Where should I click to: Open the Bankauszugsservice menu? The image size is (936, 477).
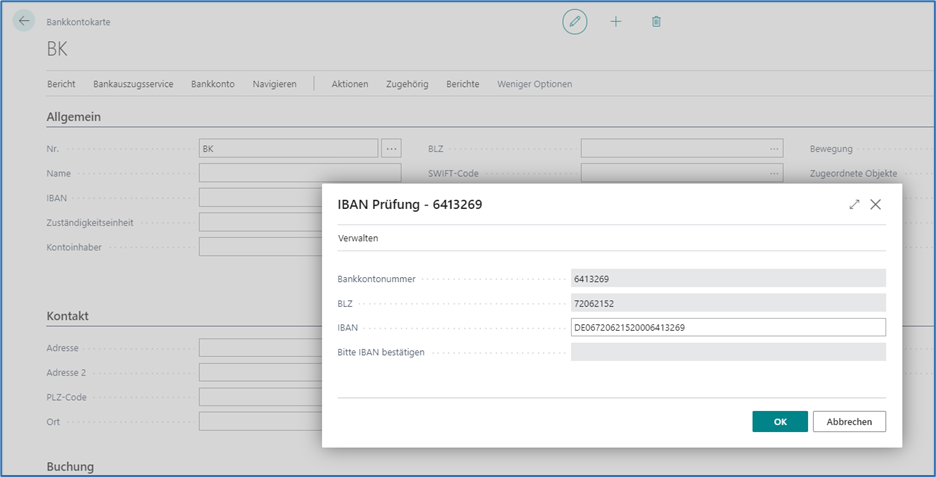pos(133,84)
